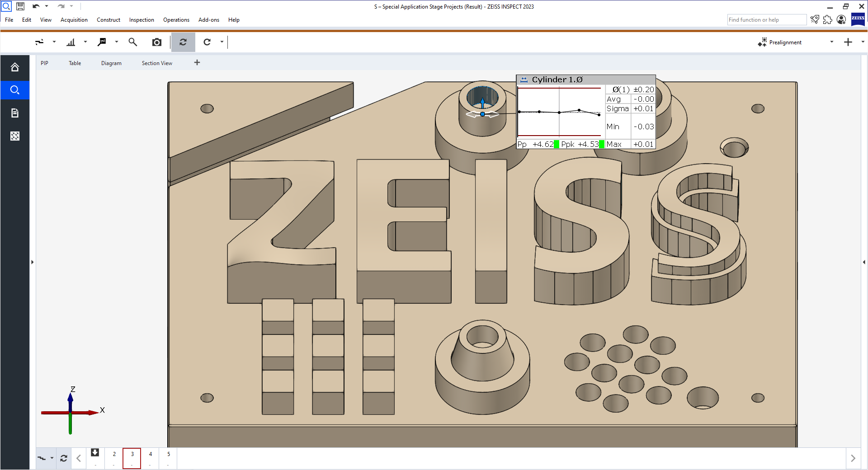
Task: Click the histogram deviation icon in toolbar
Action: tap(71, 42)
